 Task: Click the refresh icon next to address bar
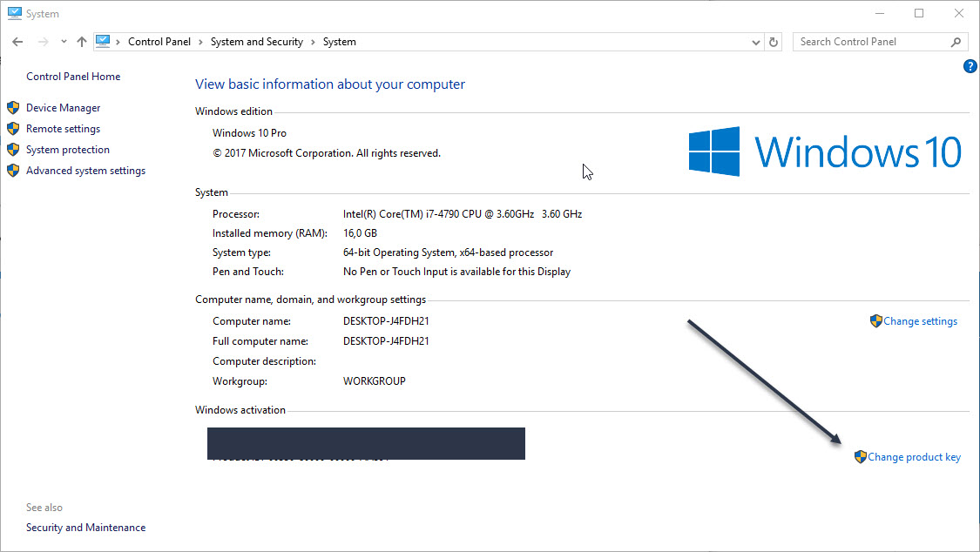(x=773, y=41)
